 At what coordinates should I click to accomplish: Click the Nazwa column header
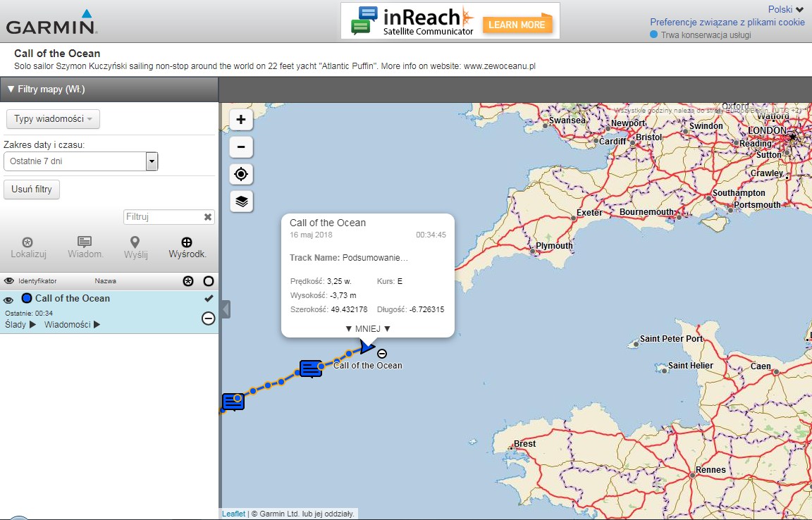(105, 280)
